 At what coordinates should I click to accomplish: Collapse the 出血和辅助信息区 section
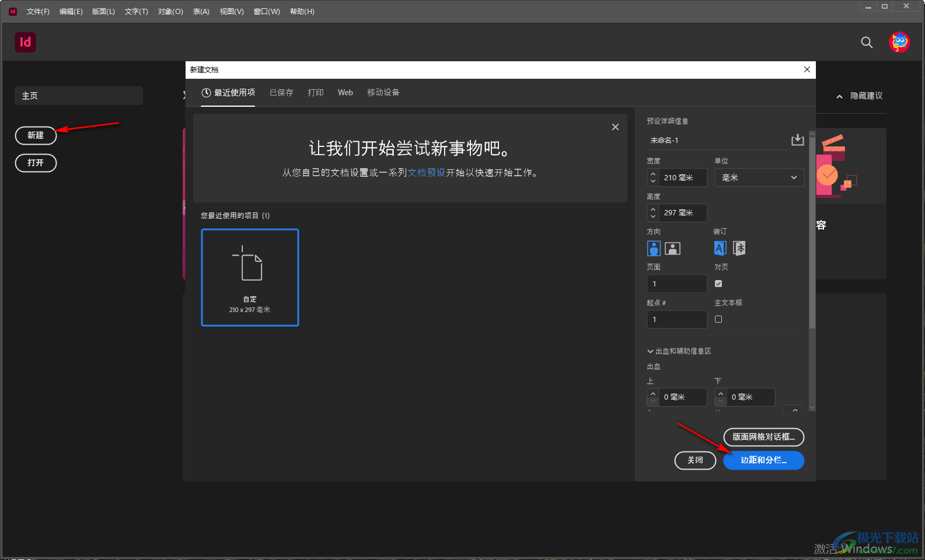[650, 351]
